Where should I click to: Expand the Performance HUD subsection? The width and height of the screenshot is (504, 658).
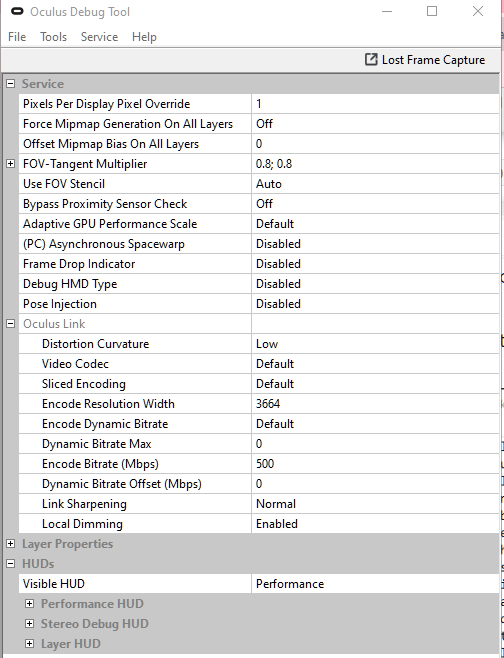click(x=29, y=603)
